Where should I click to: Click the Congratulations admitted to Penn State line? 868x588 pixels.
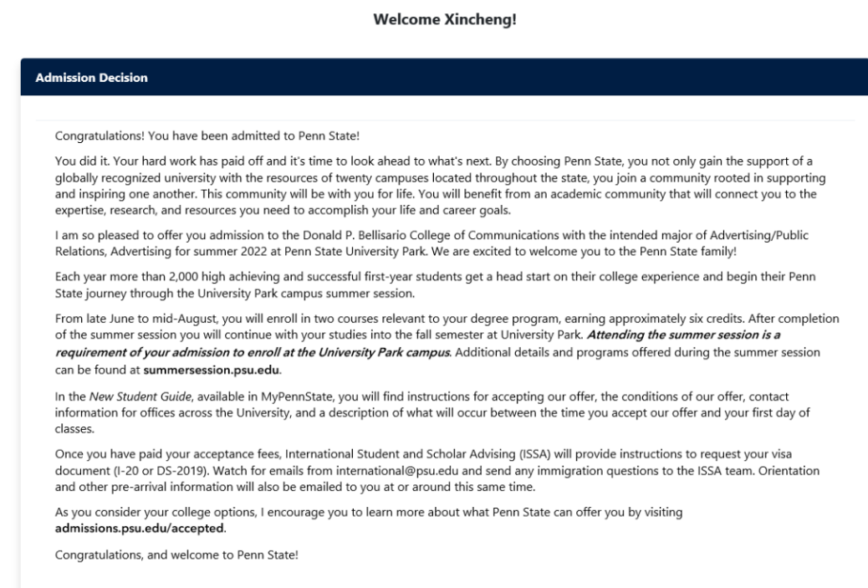coord(207,135)
